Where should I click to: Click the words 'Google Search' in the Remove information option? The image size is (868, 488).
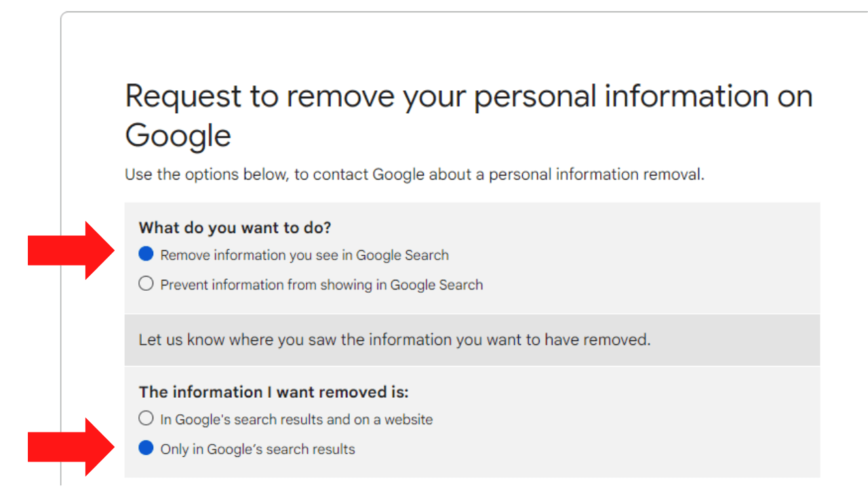tap(403, 256)
